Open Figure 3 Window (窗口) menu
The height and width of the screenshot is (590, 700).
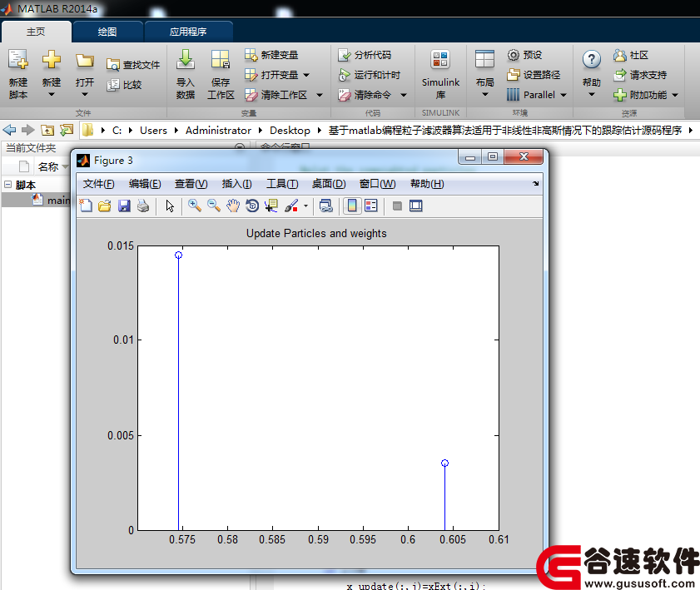(377, 184)
